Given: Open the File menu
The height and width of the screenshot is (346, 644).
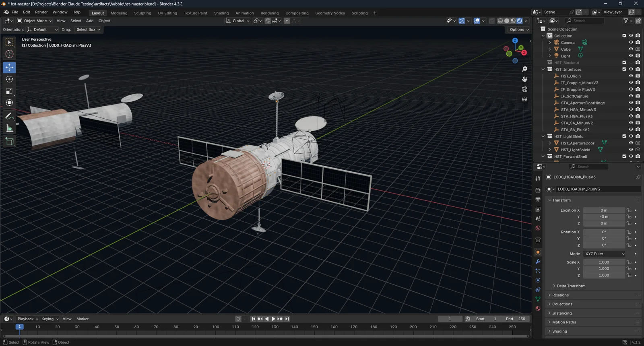Looking at the screenshot, I should (15, 12).
